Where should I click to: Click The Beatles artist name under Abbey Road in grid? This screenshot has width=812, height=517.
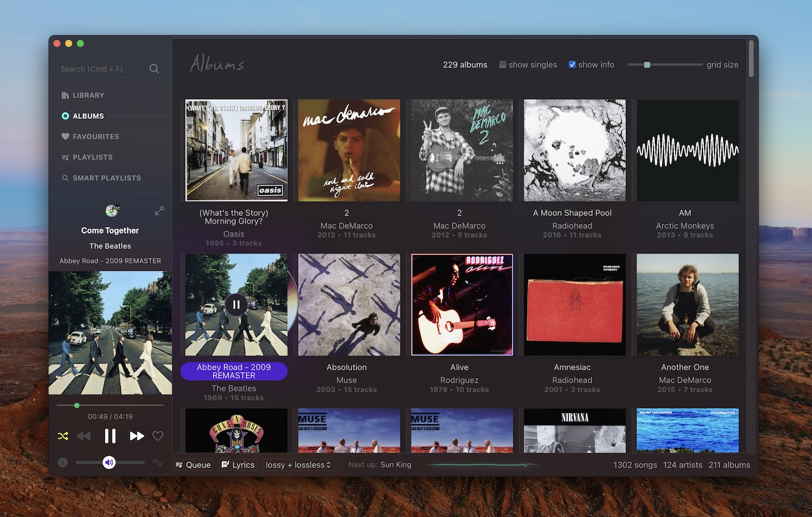[x=234, y=388]
